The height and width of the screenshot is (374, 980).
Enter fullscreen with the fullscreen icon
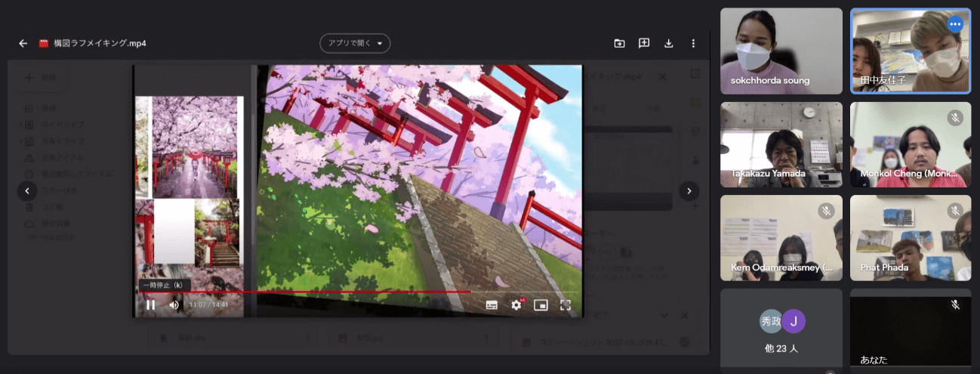pyautogui.click(x=565, y=304)
